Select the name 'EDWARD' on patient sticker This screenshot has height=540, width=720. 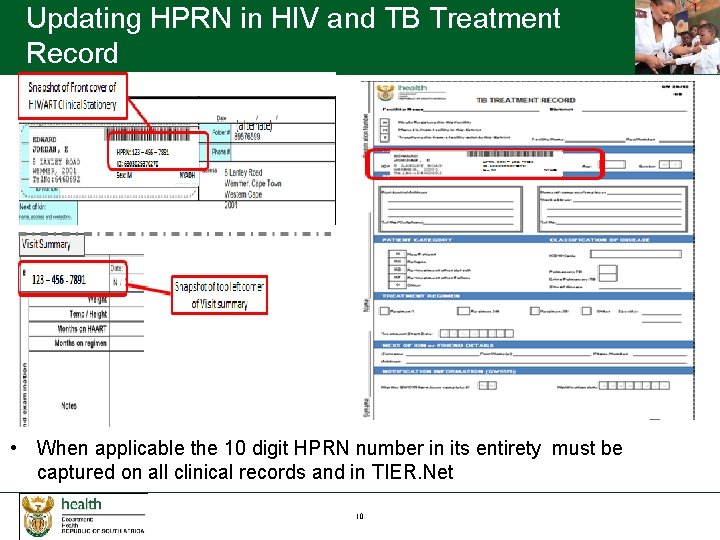click(45, 139)
